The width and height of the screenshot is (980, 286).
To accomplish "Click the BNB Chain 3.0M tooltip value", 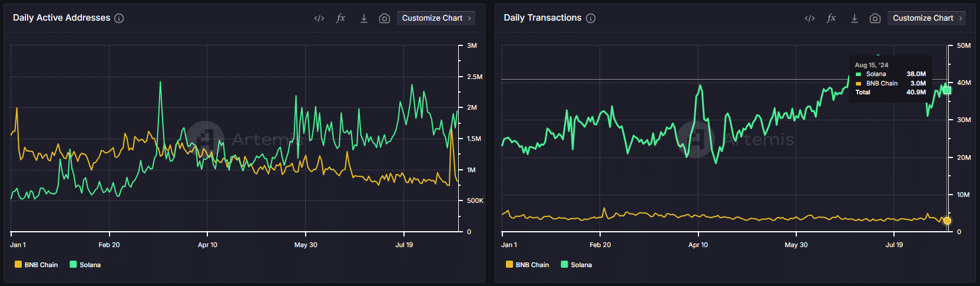I will click(918, 83).
